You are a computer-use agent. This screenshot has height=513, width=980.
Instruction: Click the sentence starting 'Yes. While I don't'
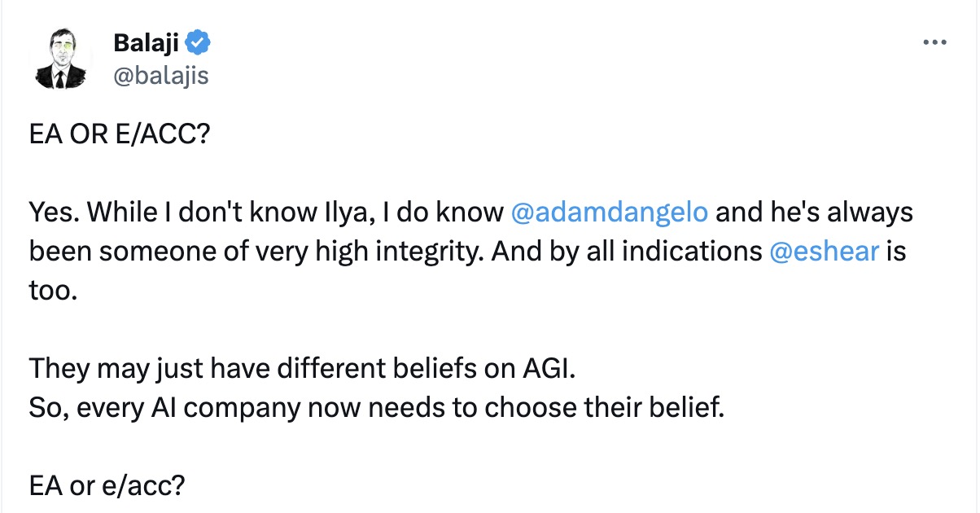tap(471, 213)
